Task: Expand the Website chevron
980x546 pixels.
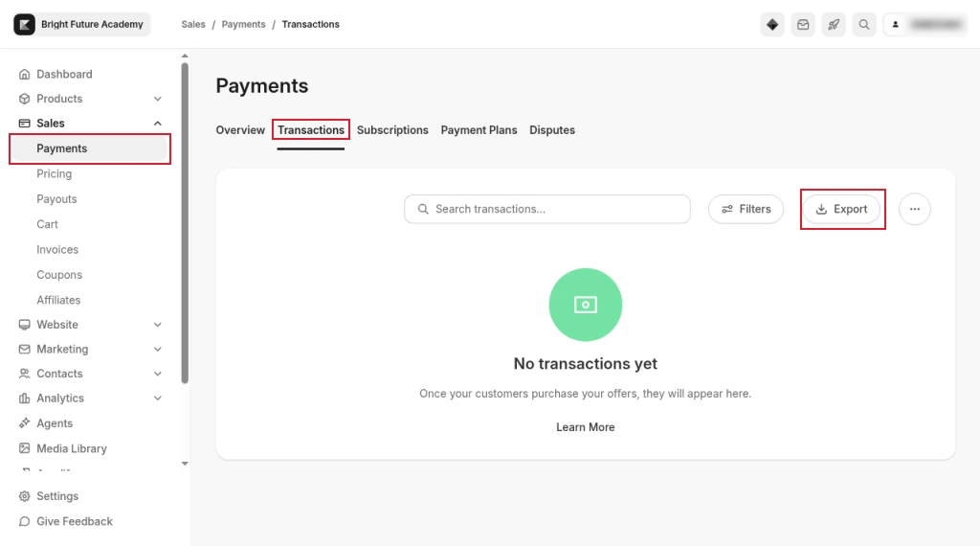Action: click(x=158, y=325)
